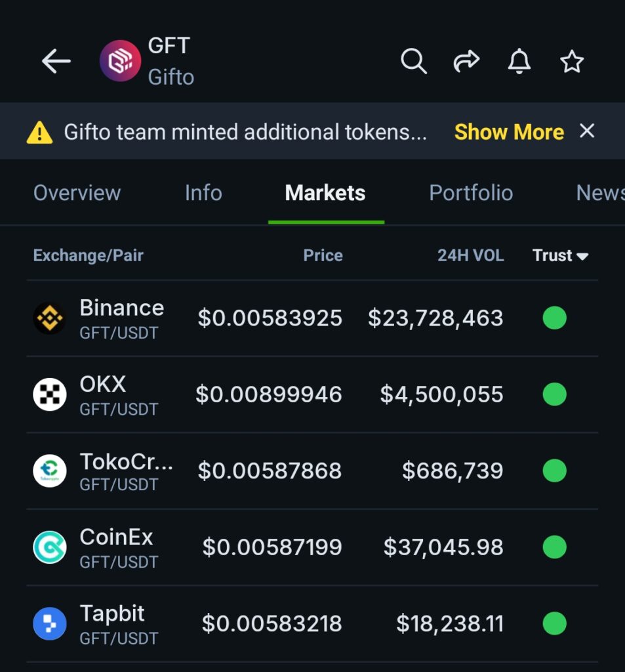Open the Trust sort dropdown
625x672 pixels.
pos(560,255)
